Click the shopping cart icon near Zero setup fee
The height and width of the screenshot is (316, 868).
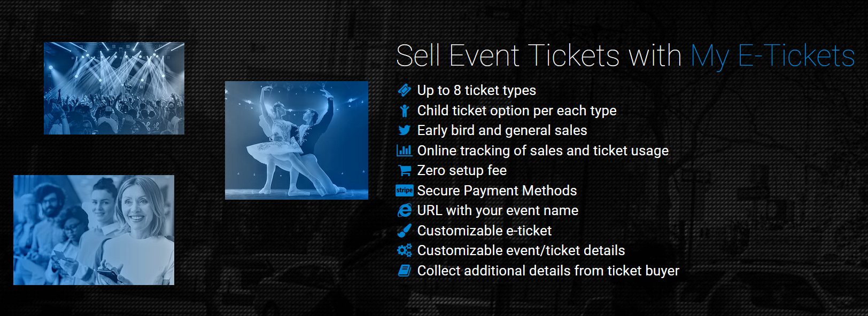[x=405, y=170]
